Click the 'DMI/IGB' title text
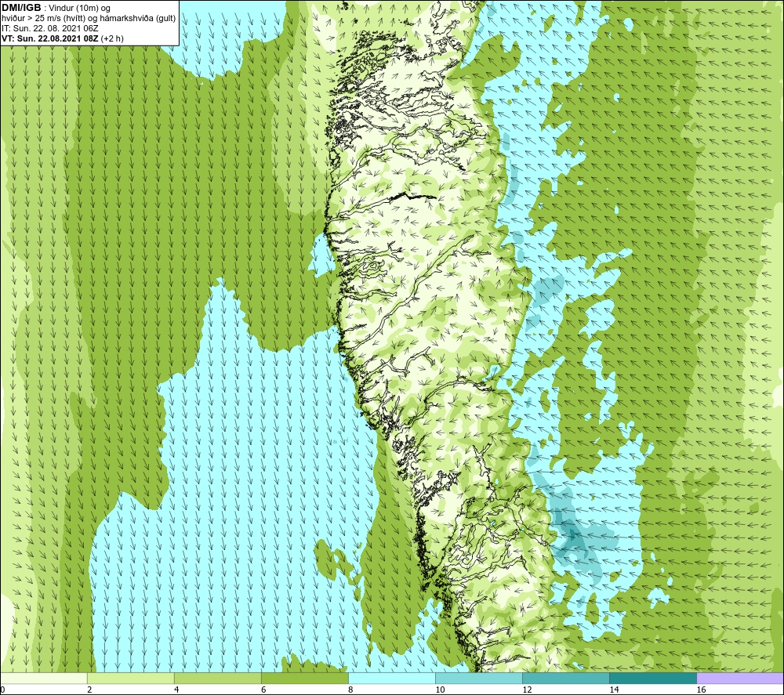 tap(21, 8)
